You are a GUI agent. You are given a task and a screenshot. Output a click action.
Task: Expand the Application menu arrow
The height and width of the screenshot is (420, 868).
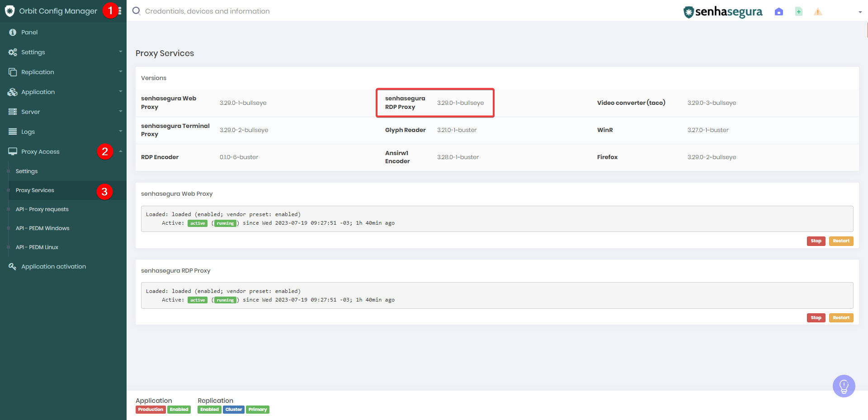(x=121, y=91)
